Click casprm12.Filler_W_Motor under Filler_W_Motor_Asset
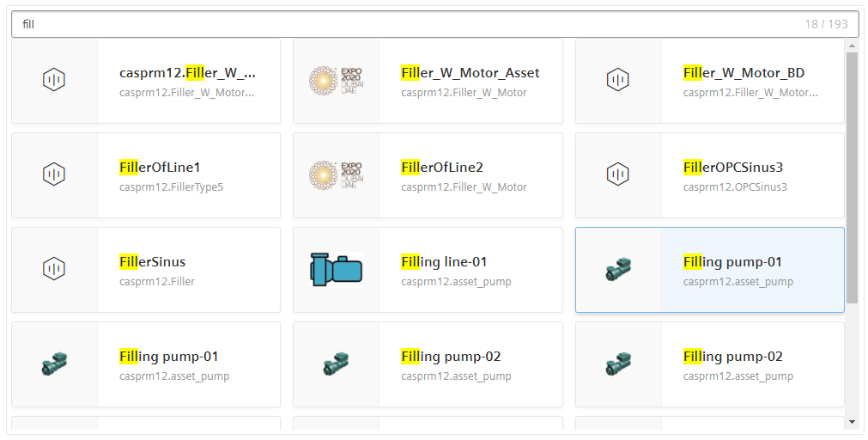This screenshot has height=440, width=868. [x=464, y=93]
